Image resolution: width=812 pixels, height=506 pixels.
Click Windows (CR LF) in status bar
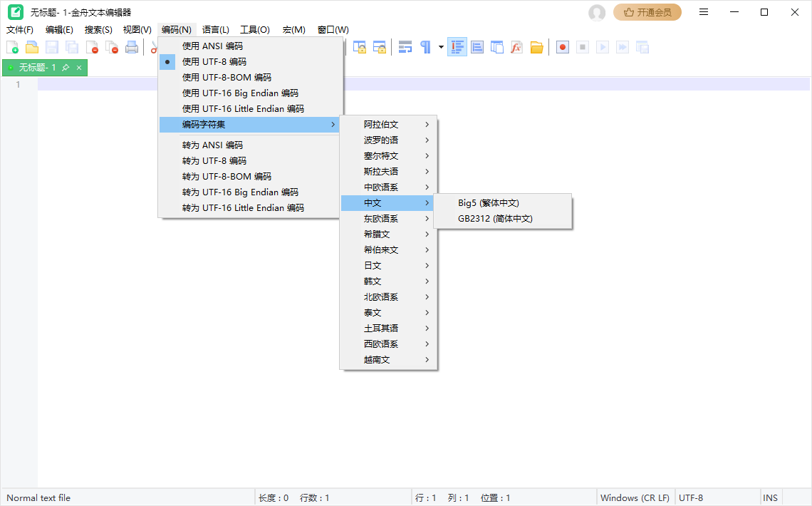coord(635,497)
